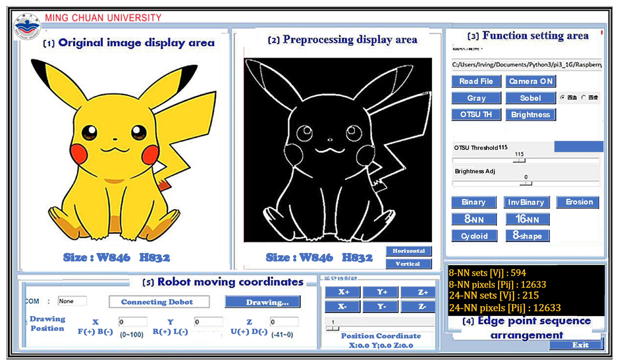Click the OTSU Threshold slider handle
The image size is (617, 364).
coord(519,161)
